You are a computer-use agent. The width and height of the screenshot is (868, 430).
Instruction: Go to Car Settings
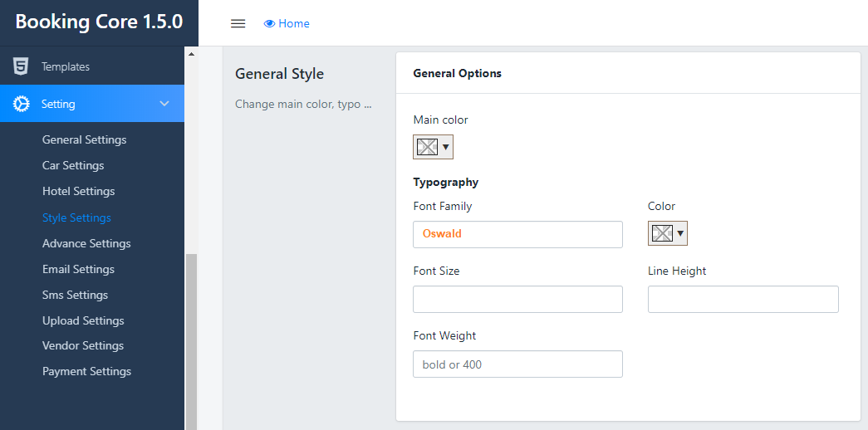[x=73, y=165]
